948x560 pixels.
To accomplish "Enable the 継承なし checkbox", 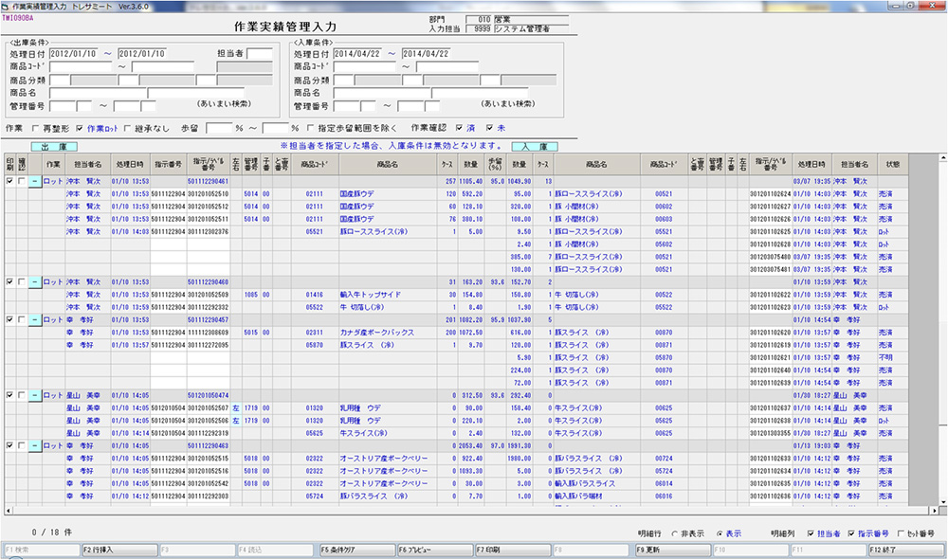I will click(x=127, y=129).
